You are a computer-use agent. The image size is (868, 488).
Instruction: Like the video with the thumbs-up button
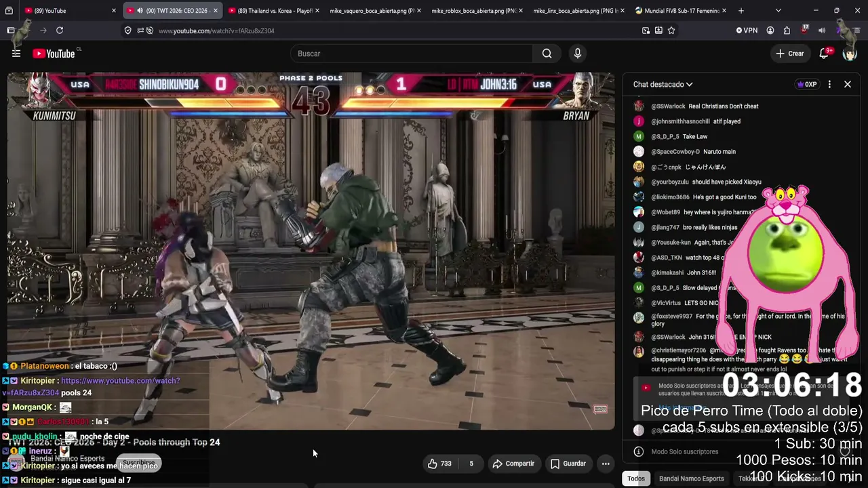pos(439,464)
